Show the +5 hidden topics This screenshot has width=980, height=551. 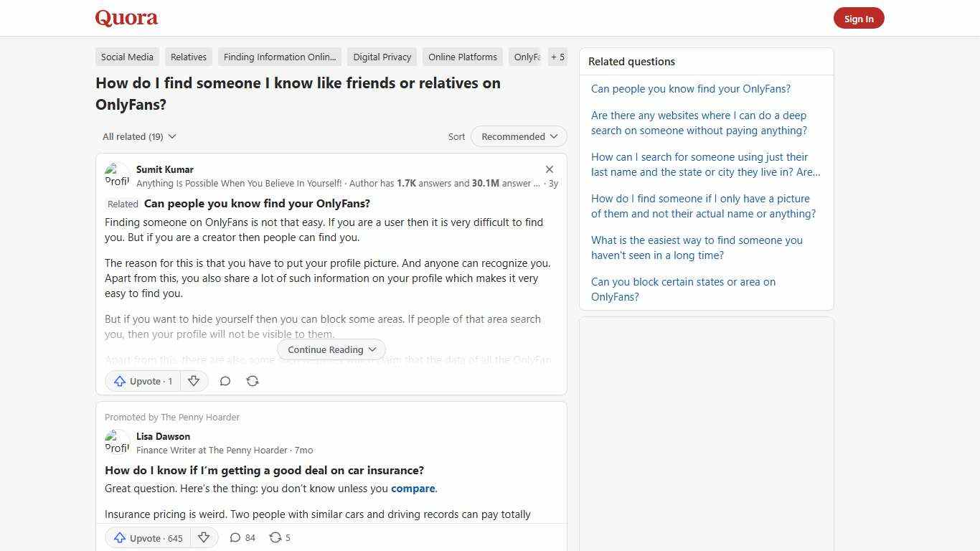[x=557, y=57]
